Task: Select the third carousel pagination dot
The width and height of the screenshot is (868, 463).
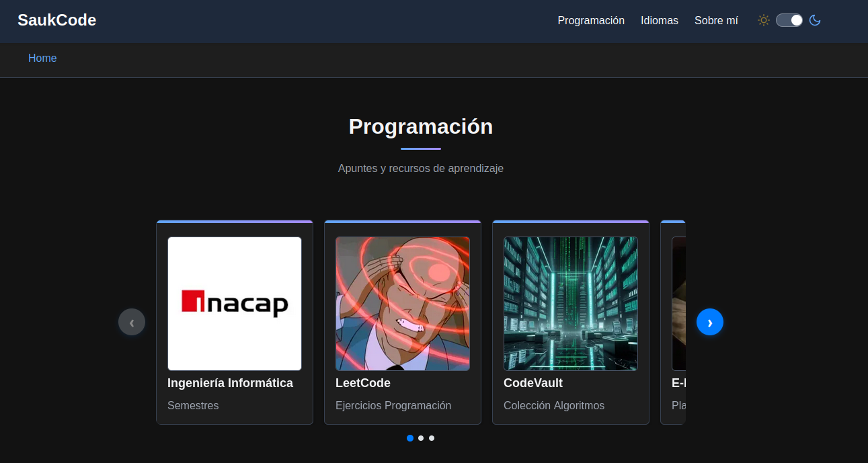Action: 432,438
